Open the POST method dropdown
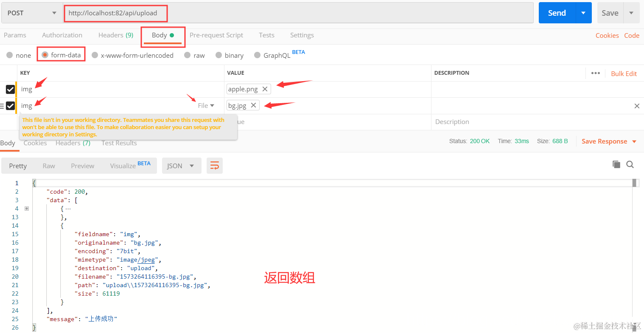Image resolution: width=644 pixels, height=333 pixels. coord(32,13)
